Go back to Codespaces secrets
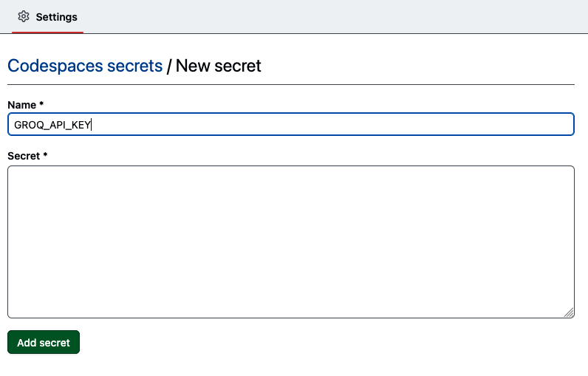The image size is (588, 376). pos(85,66)
